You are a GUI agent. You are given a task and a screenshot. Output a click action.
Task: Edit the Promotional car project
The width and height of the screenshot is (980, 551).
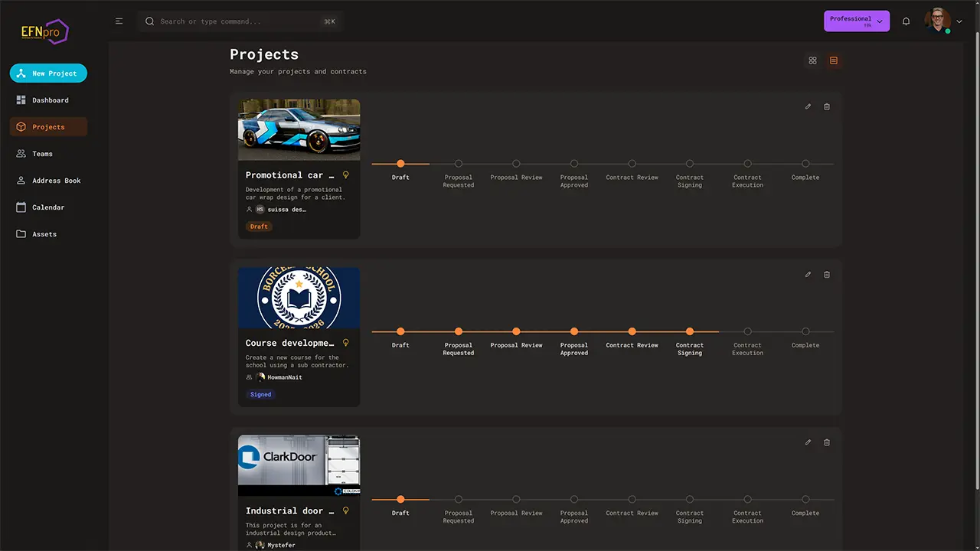click(x=808, y=106)
